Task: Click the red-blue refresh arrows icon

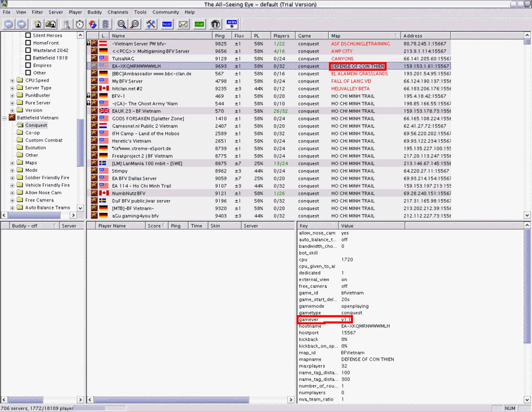Action: tap(92, 24)
